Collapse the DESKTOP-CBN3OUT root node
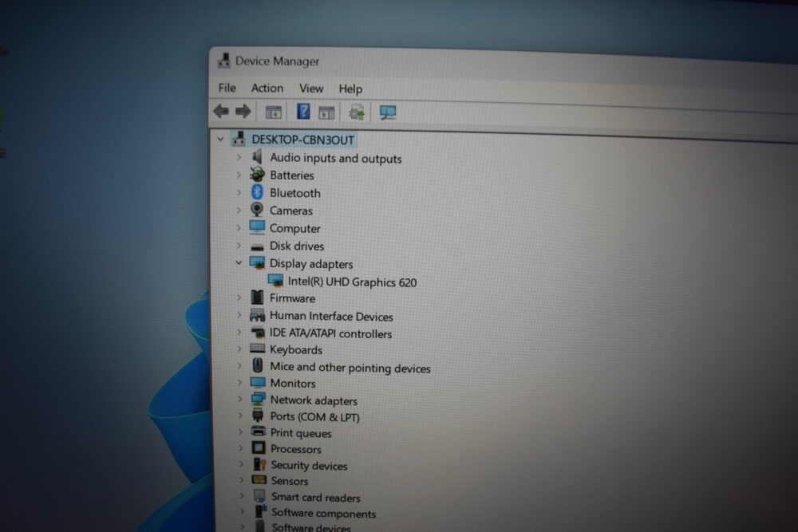Image resolution: width=798 pixels, height=532 pixels. (x=220, y=138)
